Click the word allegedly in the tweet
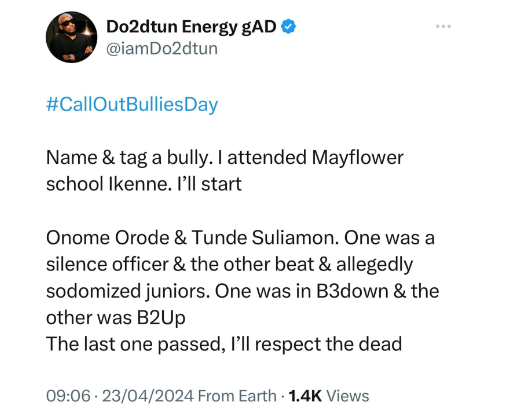 pyautogui.click(x=375, y=265)
